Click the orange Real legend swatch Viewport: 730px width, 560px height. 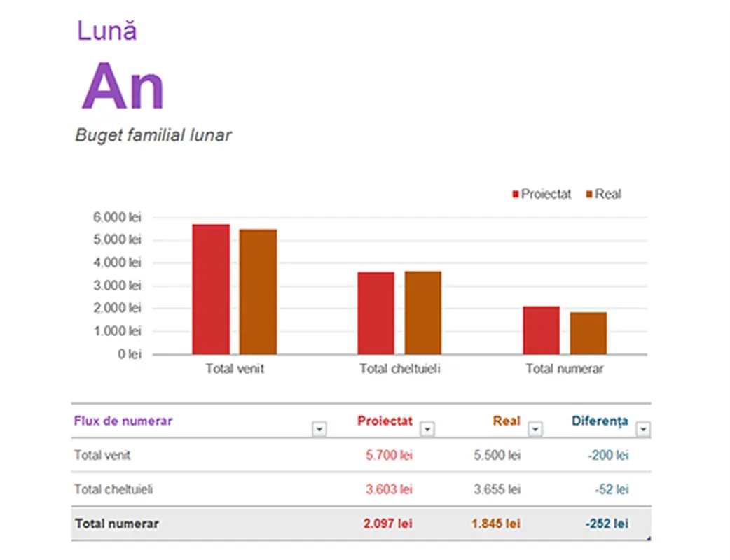[x=590, y=195]
